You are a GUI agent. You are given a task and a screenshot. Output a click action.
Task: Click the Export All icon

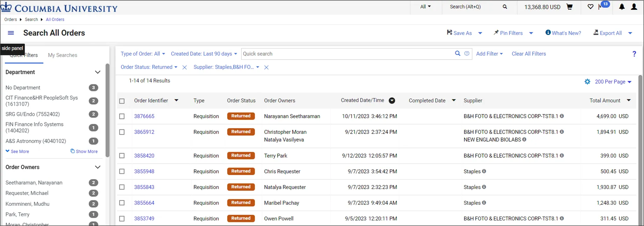point(596,32)
